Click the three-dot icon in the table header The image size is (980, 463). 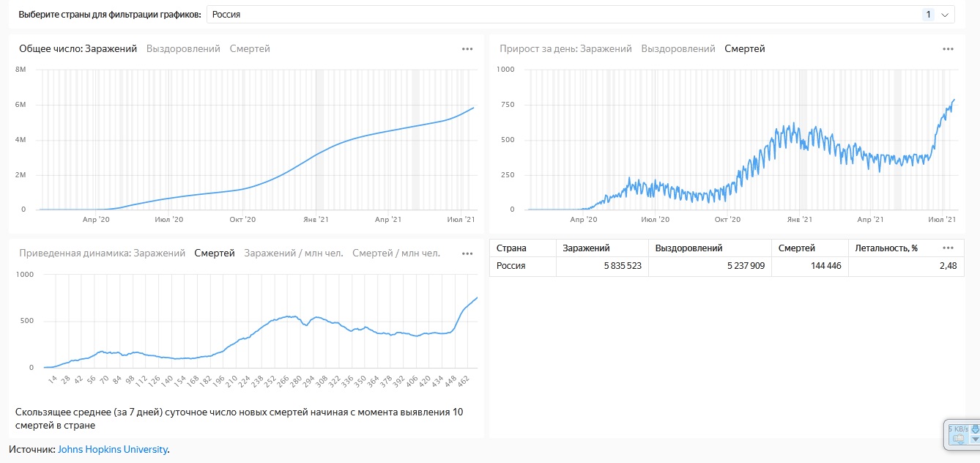948,248
